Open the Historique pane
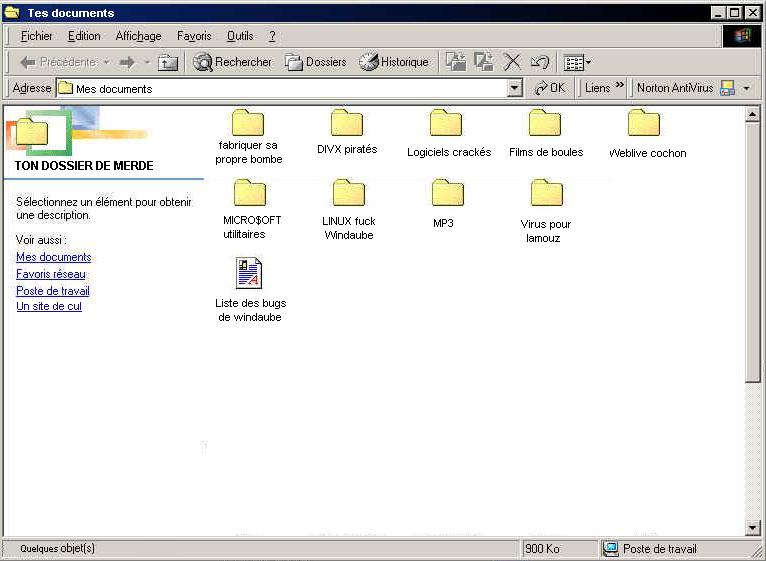The image size is (766, 561). (394, 62)
